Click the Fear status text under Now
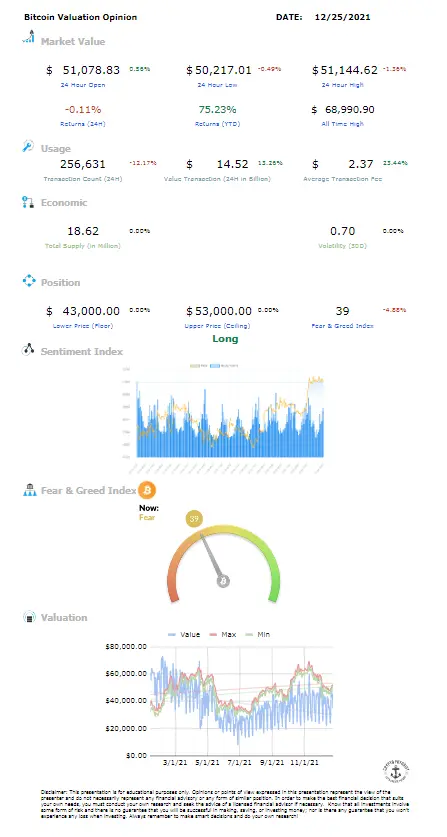 [147, 517]
